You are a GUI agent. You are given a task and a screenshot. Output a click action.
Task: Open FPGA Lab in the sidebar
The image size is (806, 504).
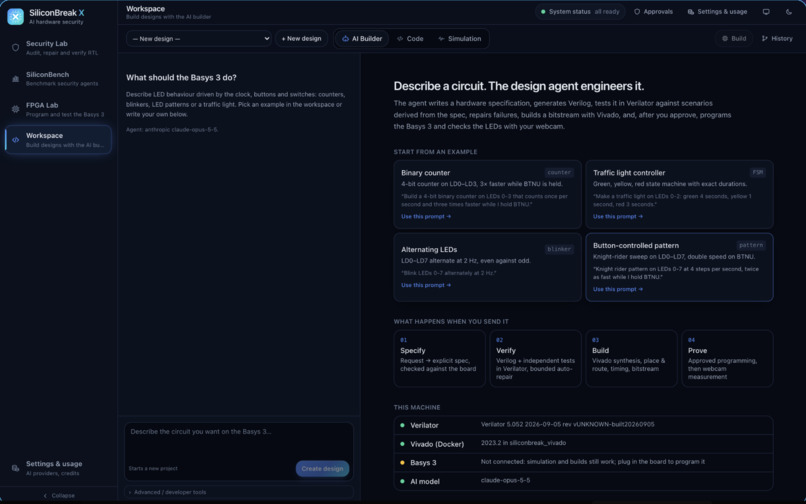click(58, 109)
